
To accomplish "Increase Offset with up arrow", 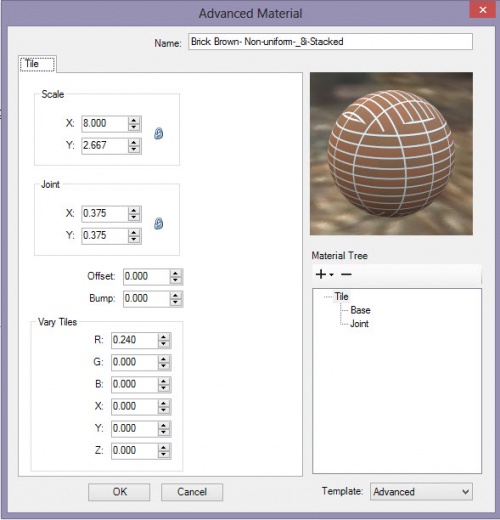I will coord(176,273).
